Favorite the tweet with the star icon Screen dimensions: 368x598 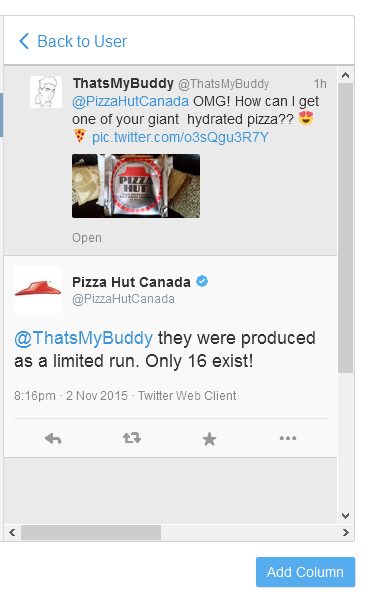[209, 439]
